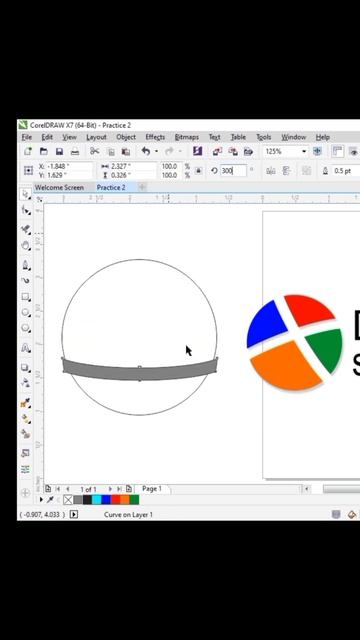Click the object origin reference point grid
Viewport: 360px width, 640px height.
click(x=28, y=171)
